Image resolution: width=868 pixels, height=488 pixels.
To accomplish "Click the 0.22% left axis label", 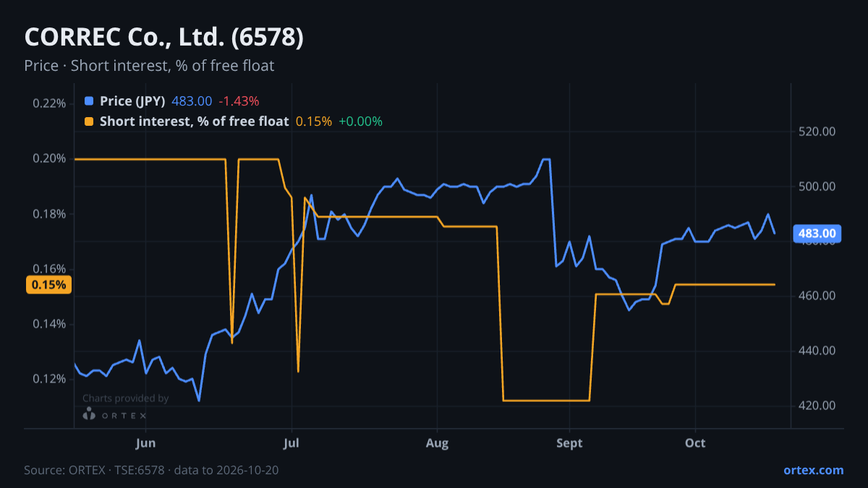I will point(49,103).
